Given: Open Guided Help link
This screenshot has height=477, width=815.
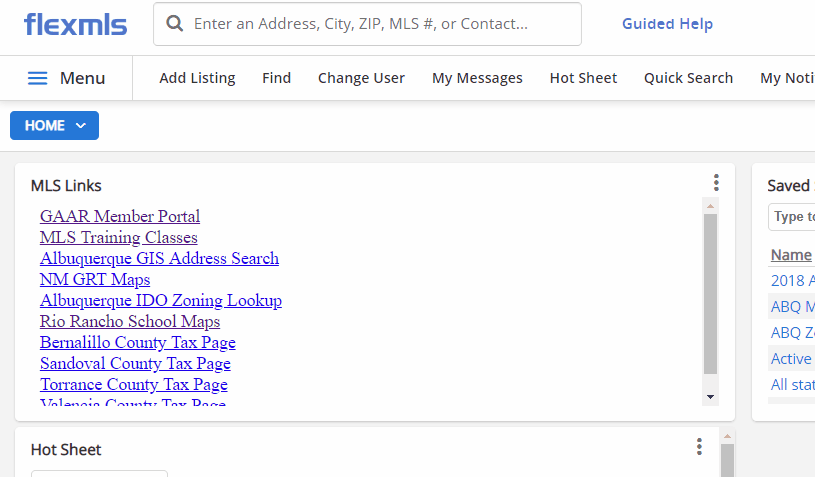Looking at the screenshot, I should (x=667, y=24).
